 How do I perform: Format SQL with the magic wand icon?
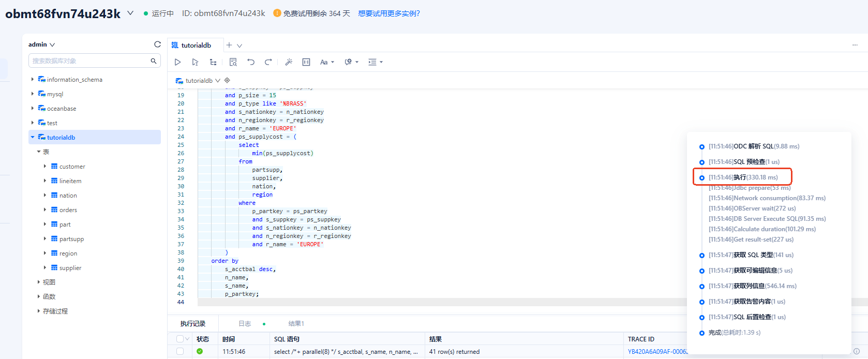click(289, 62)
